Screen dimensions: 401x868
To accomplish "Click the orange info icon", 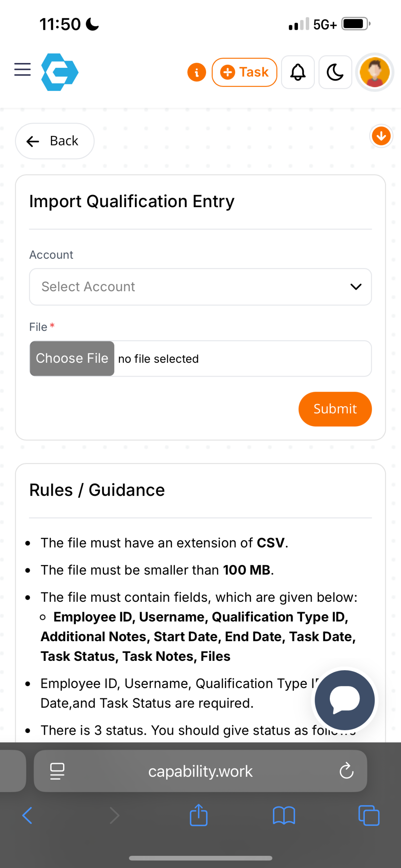I will pos(197,72).
